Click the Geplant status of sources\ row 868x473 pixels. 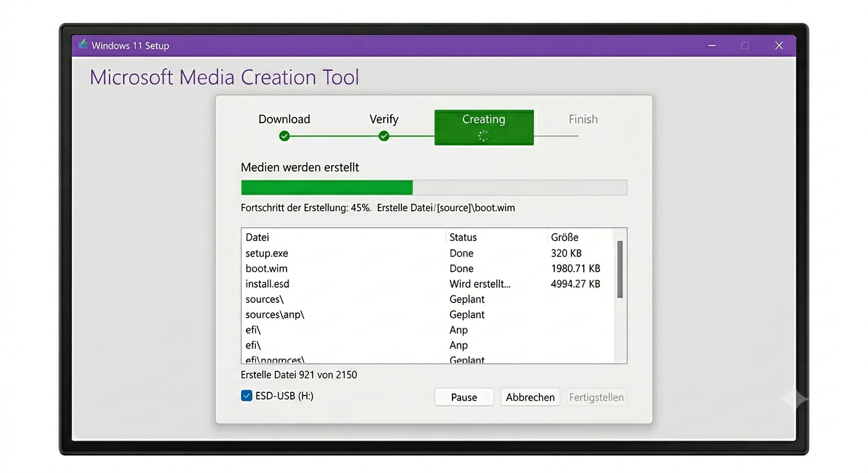pos(467,299)
